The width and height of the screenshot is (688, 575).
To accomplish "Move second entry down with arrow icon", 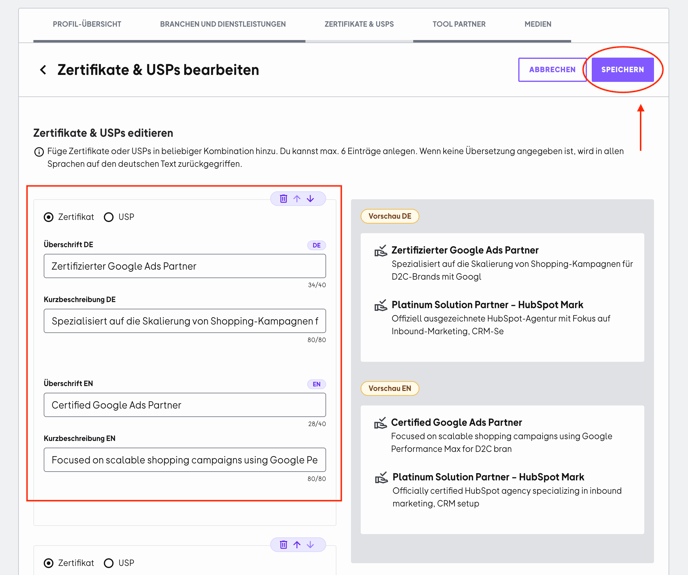I will coord(311,545).
